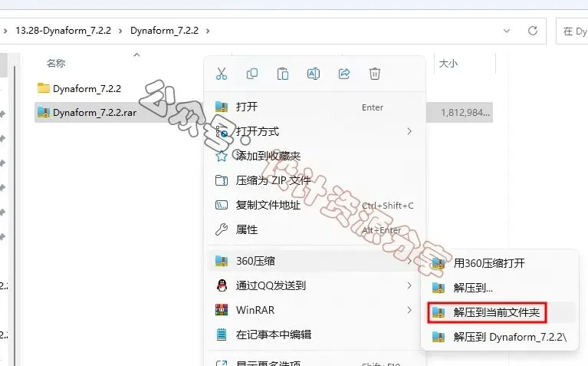Expand the 打开方式 arrow chevron
This screenshot has height=366, width=588.
tap(409, 131)
